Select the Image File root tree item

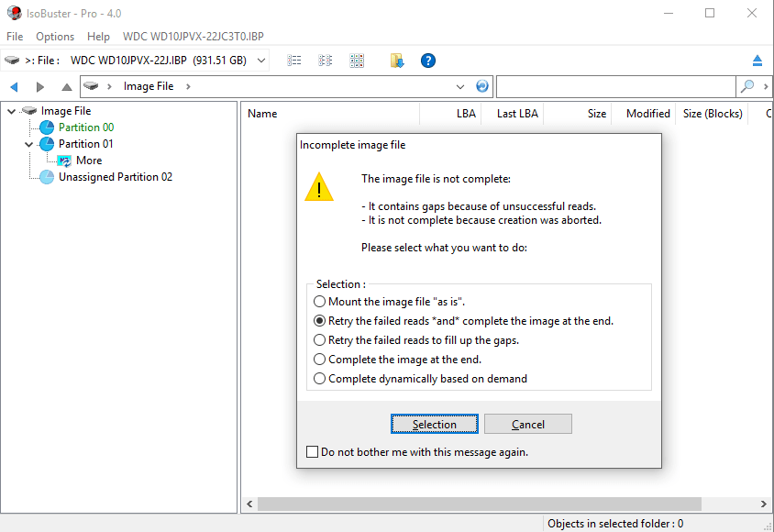66,111
